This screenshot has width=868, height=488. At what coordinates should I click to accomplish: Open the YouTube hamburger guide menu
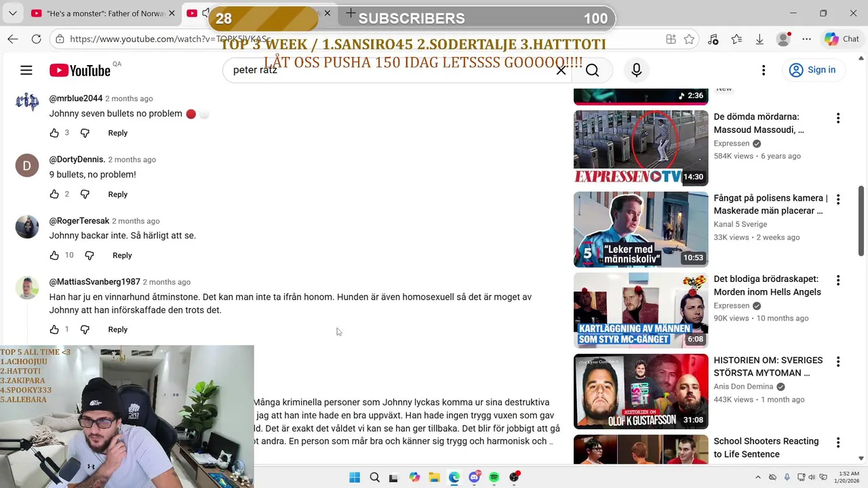(x=26, y=70)
